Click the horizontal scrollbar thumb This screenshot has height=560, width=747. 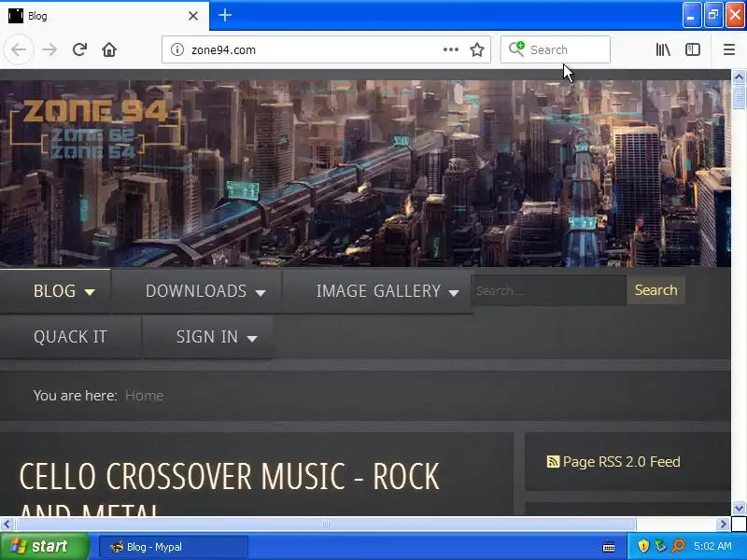point(326,525)
